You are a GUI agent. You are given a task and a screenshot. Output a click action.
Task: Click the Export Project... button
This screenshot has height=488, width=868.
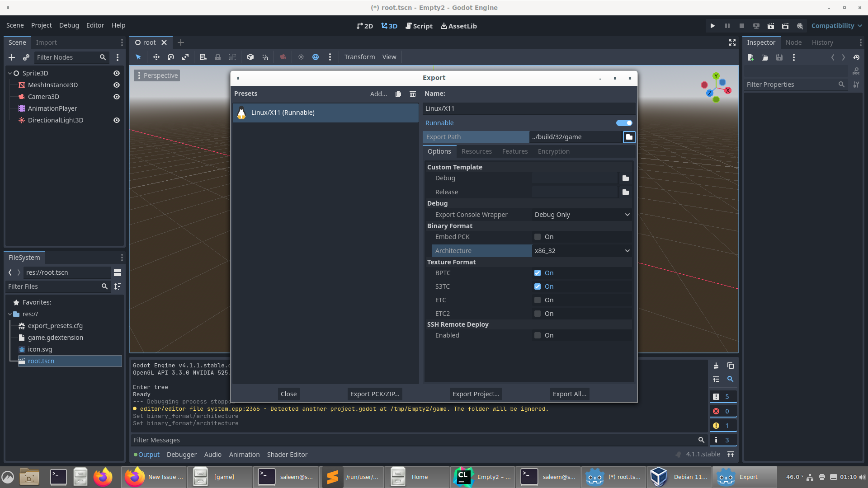(x=476, y=394)
